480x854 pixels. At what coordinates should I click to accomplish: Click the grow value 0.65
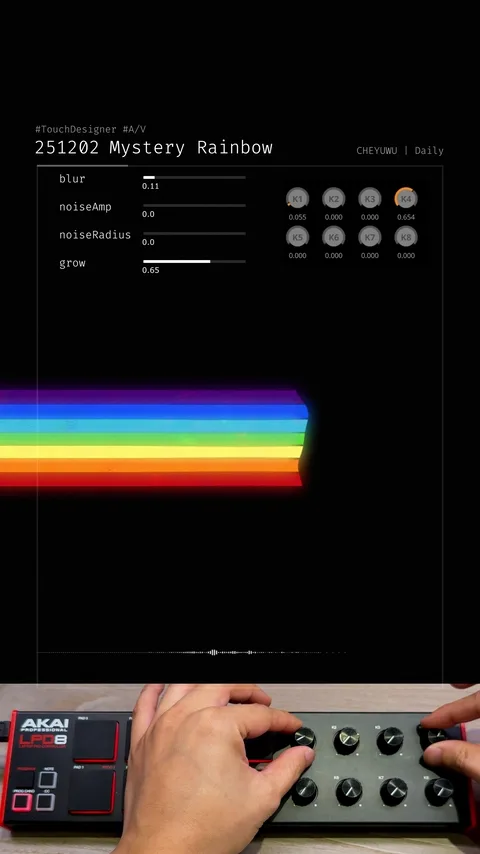point(150,270)
